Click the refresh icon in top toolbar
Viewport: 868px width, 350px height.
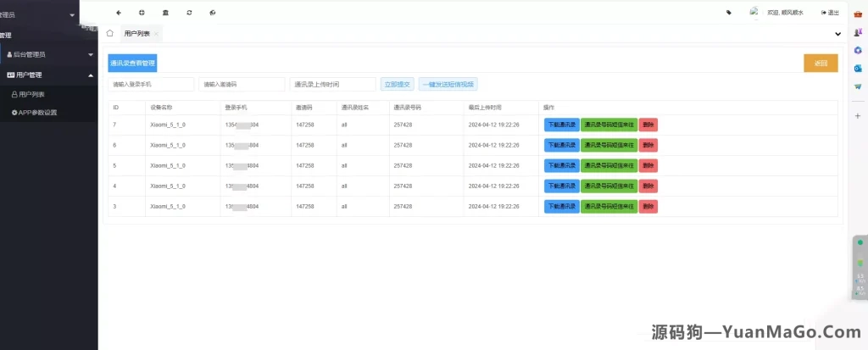[188, 13]
